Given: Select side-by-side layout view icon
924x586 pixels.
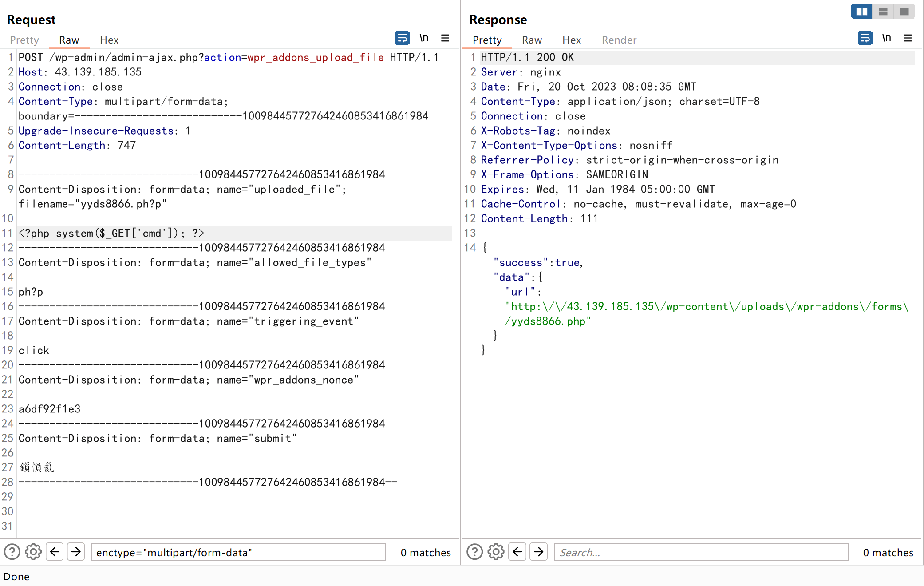Looking at the screenshot, I should [861, 11].
